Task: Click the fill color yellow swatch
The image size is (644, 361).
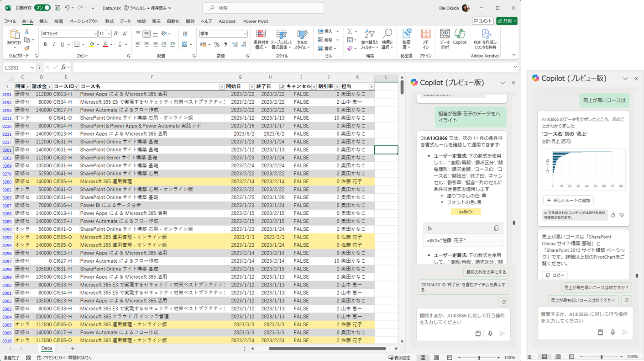Action: pyautogui.click(x=92, y=44)
